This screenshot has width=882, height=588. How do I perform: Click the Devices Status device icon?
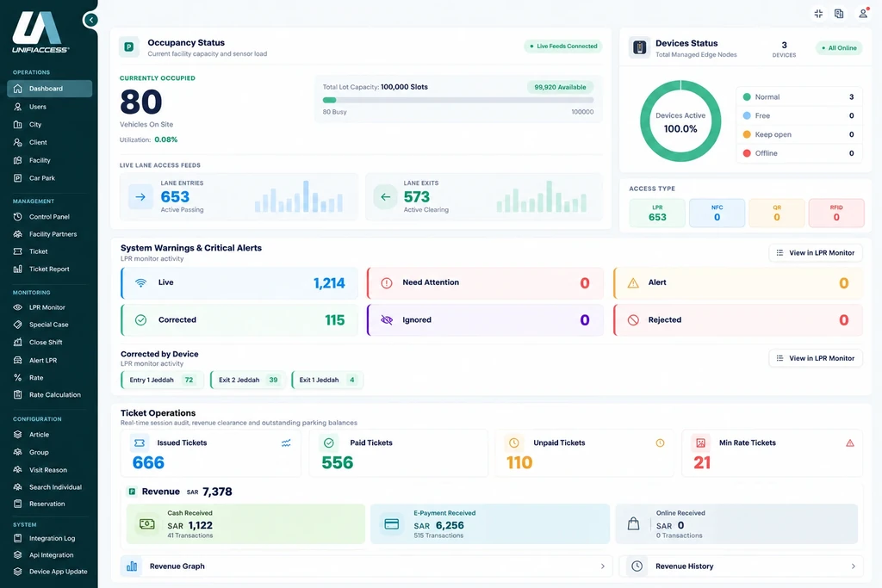(640, 48)
